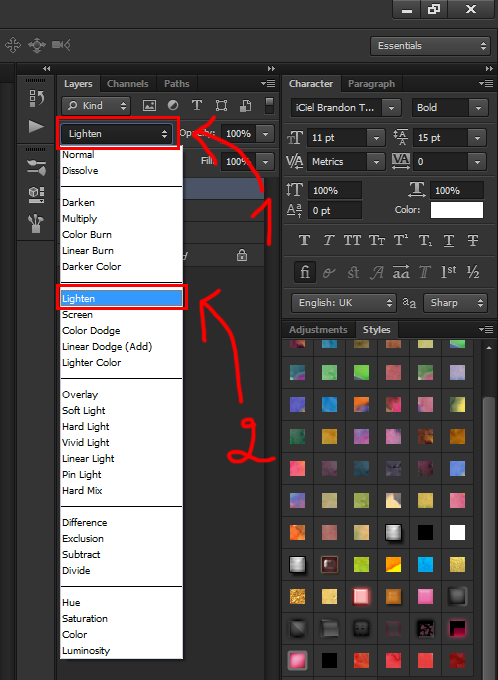The width and height of the screenshot is (498, 680).
Task: Filter layers by type layer icon
Action: [x=197, y=105]
